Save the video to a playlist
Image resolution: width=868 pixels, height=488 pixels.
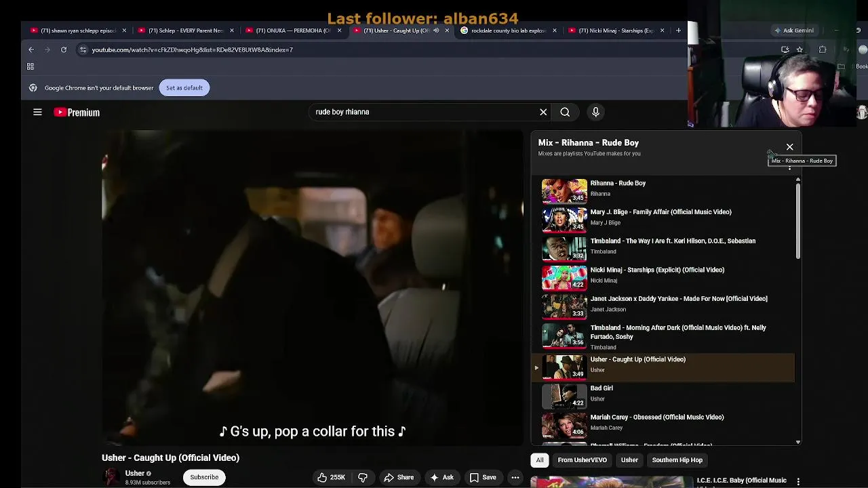[x=483, y=477]
